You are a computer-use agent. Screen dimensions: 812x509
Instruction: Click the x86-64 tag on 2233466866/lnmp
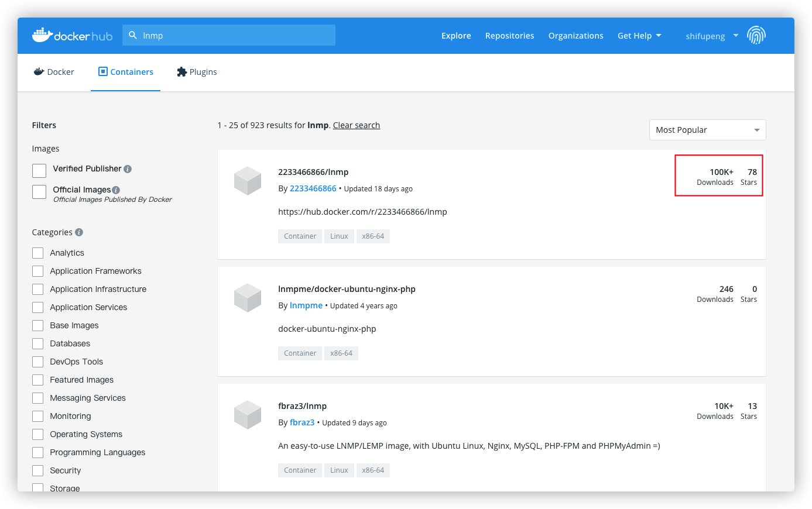point(373,236)
